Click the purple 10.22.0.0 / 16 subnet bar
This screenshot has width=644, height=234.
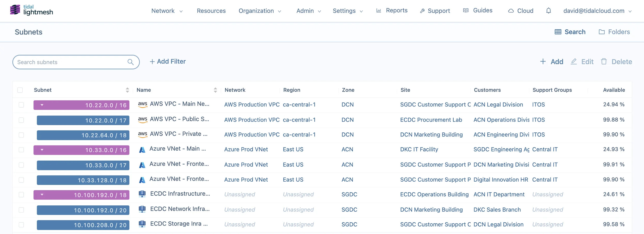point(81,105)
